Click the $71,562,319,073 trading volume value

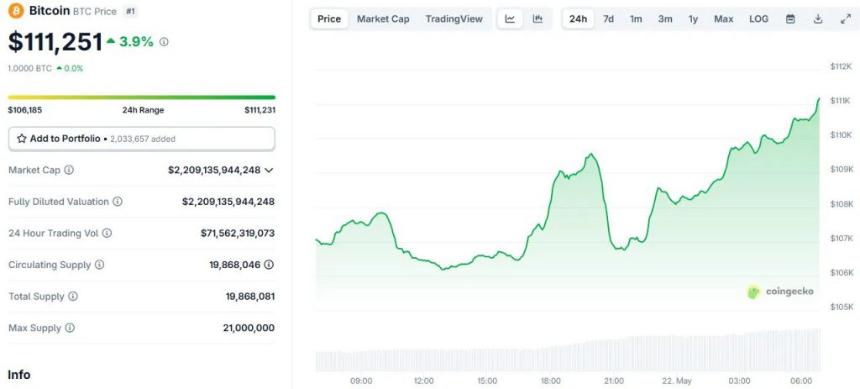(237, 233)
